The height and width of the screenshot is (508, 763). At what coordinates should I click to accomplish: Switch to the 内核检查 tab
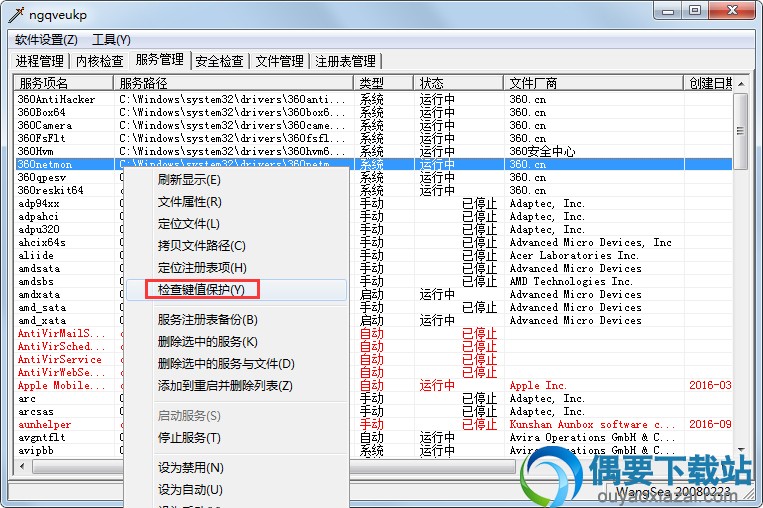(100, 61)
